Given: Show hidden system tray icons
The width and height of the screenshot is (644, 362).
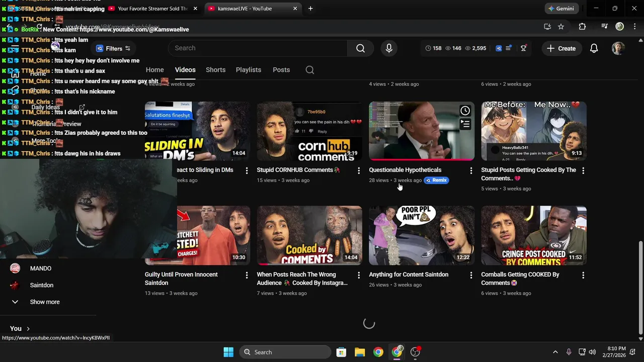Looking at the screenshot, I should pos(555,352).
